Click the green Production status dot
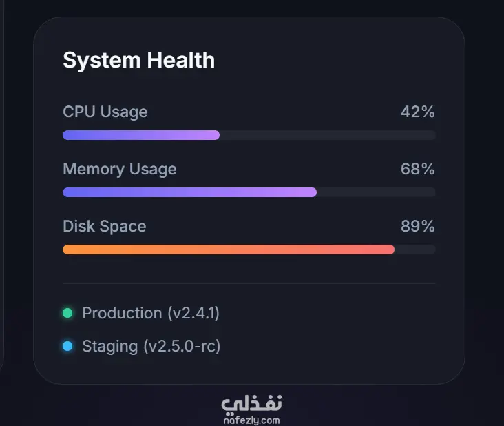The width and height of the screenshot is (504, 426). click(67, 313)
